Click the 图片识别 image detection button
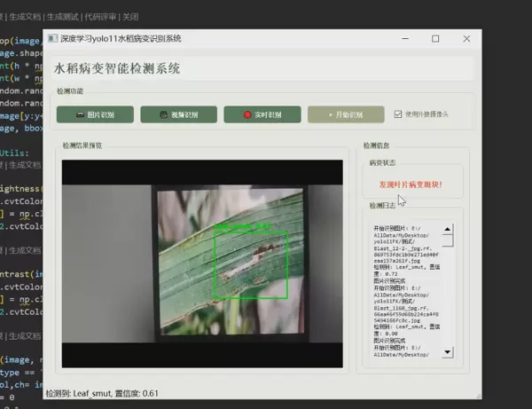 coord(95,114)
